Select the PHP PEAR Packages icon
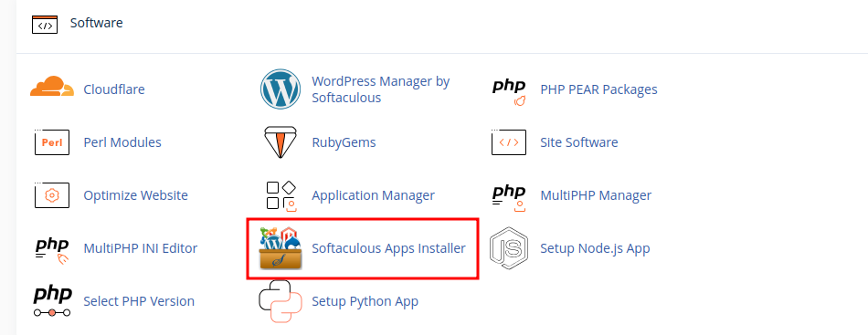The height and width of the screenshot is (335, 868). click(x=509, y=91)
